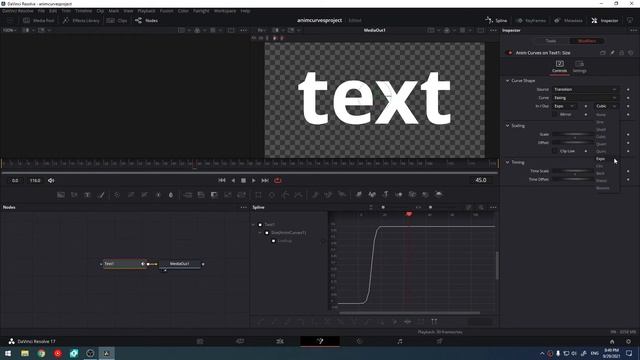The image size is (640, 360).
Task: Reset the Anim Curves modifier settings
Action: click(x=631, y=53)
